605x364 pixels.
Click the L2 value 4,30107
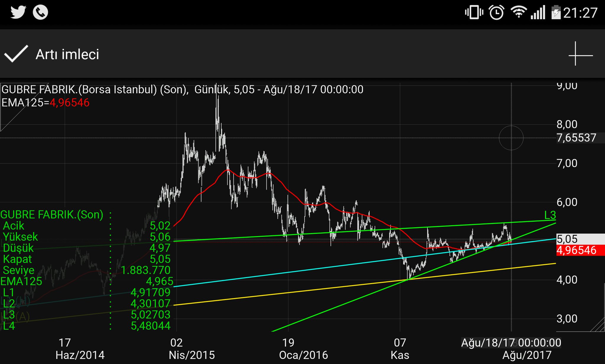coord(151,303)
